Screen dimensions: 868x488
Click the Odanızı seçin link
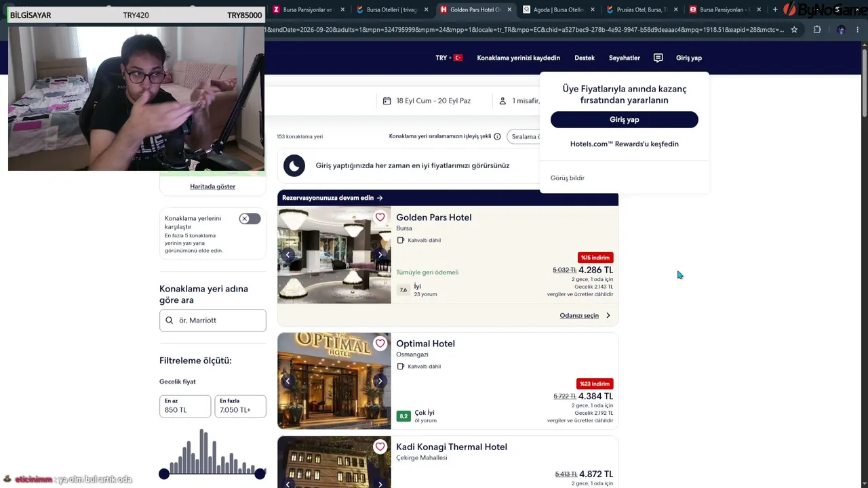point(579,316)
